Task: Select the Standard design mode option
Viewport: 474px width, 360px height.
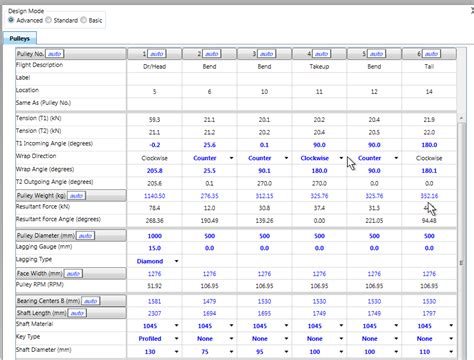Action: pos(49,20)
